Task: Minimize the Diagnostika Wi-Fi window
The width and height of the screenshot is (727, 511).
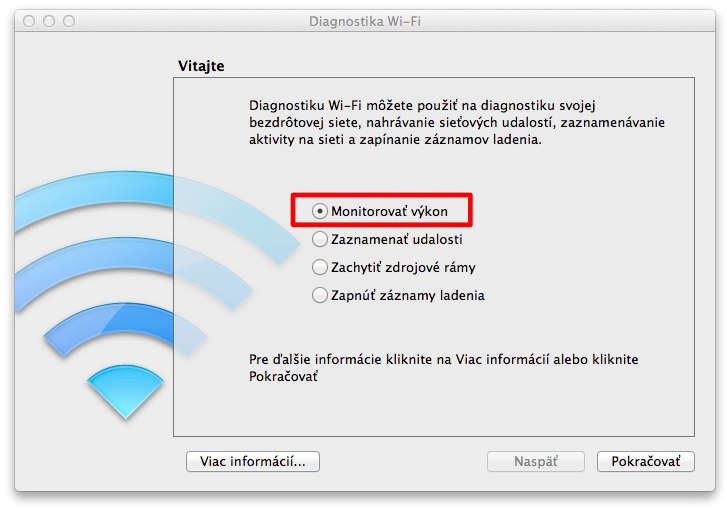Action: [49, 21]
